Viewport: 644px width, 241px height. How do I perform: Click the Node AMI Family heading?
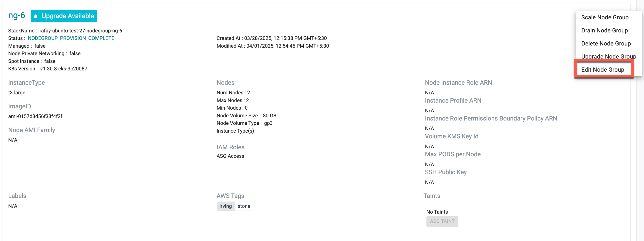(31, 130)
